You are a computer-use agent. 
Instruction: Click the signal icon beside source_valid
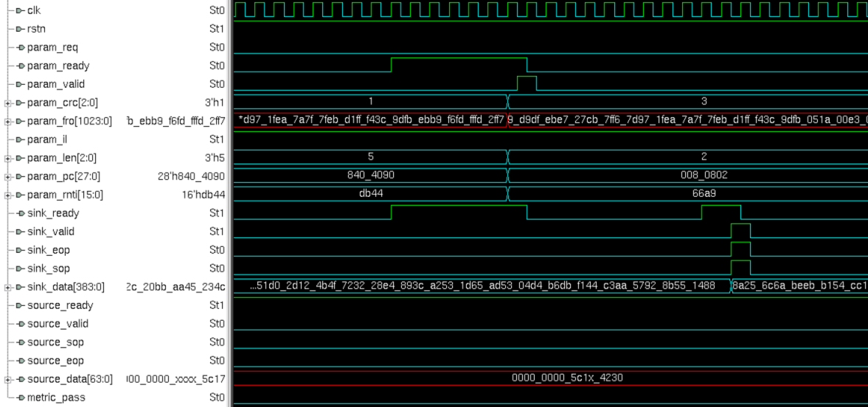click(x=21, y=324)
